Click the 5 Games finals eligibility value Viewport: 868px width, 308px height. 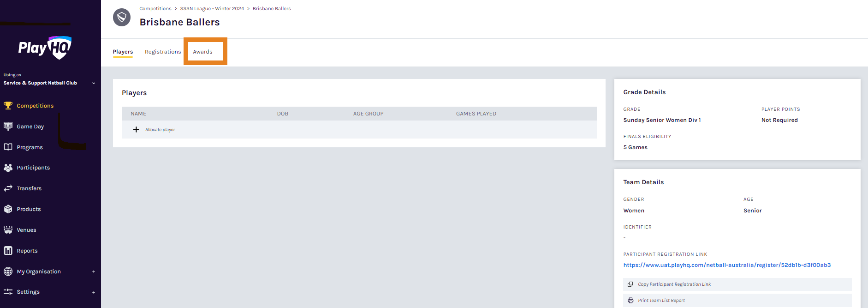pyautogui.click(x=636, y=147)
